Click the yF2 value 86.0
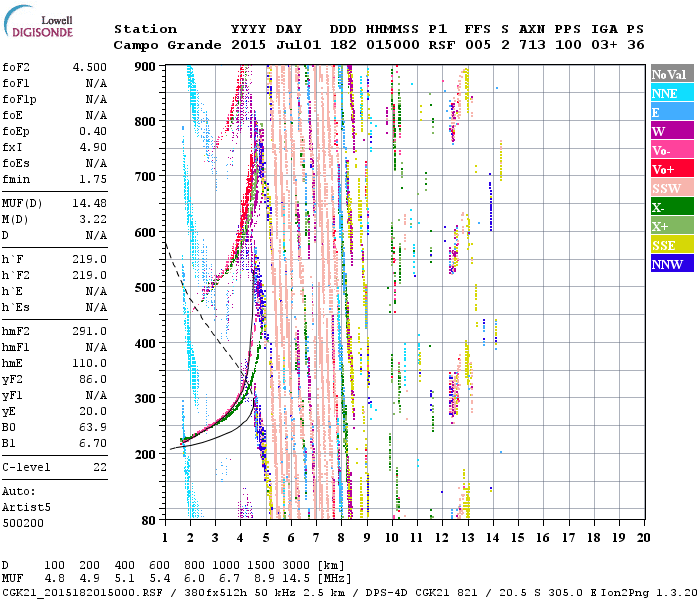The image size is (700, 600). [x=93, y=379]
